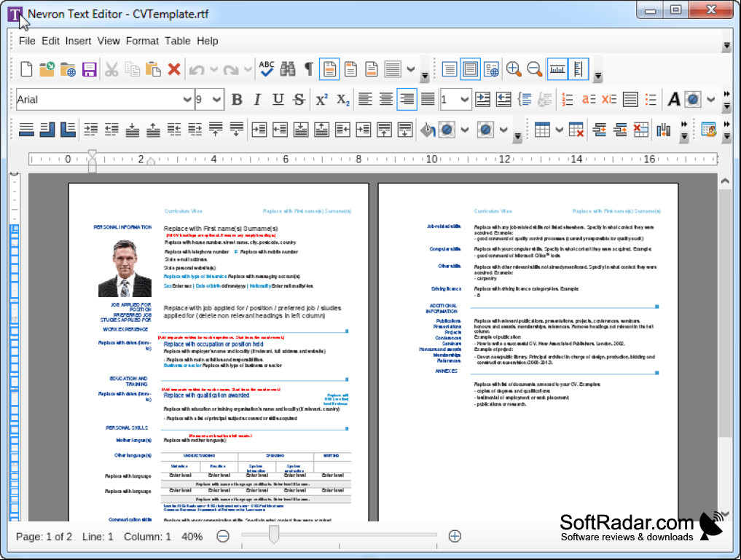The height and width of the screenshot is (560, 741).
Task: Click the CV portrait photo on page one
Action: (125, 268)
